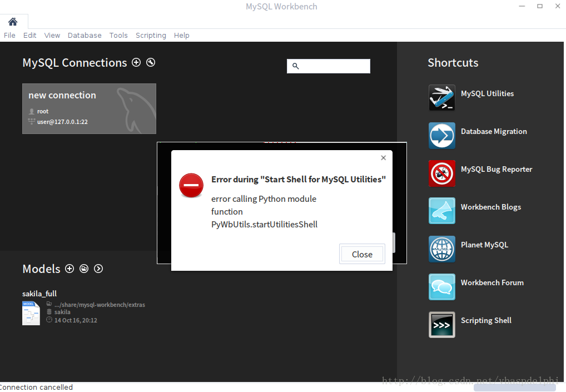Open Planet MySQL globe icon
Image resolution: width=566 pixels, height=392 pixels.
click(x=442, y=249)
